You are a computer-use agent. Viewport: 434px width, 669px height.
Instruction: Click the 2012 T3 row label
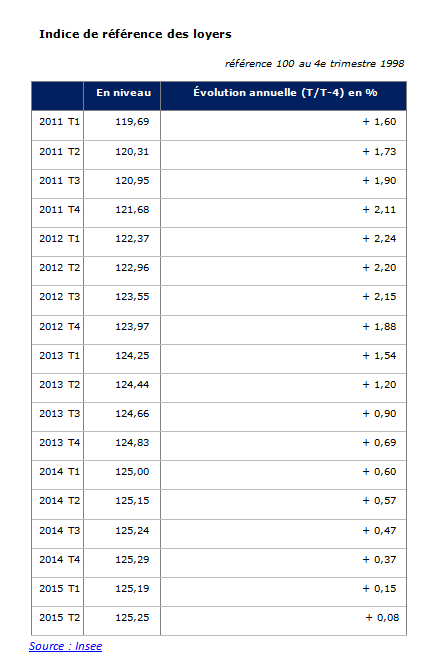[59, 297]
